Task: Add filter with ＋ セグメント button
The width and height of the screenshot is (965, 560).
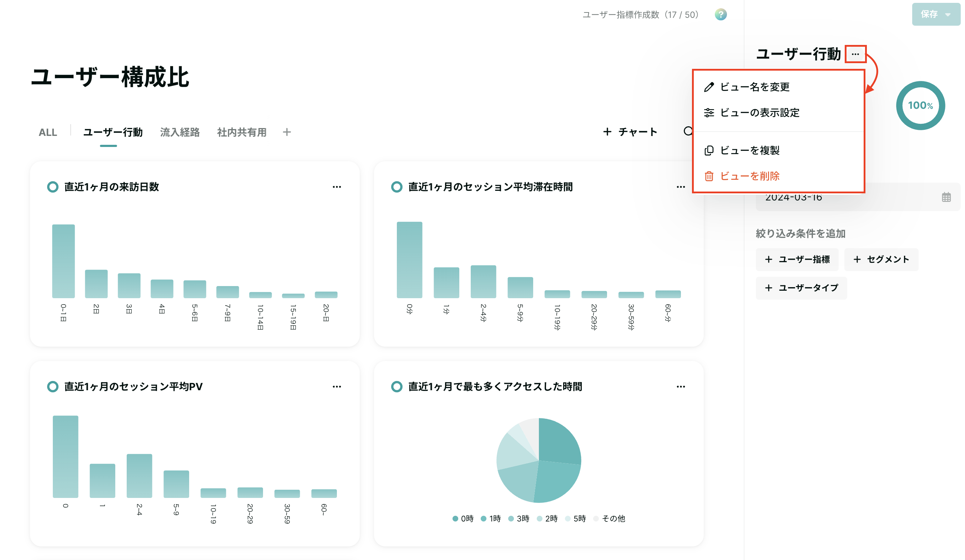Action: pos(881,260)
